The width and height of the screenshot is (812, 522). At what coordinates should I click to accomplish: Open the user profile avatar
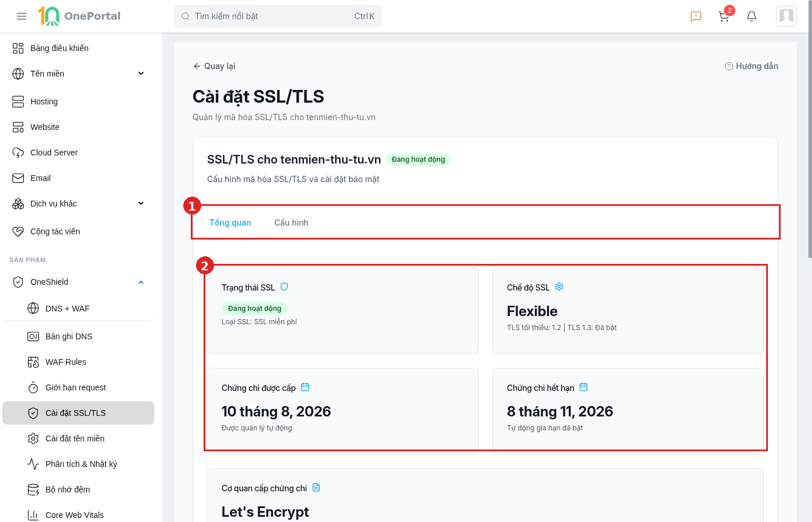[786, 16]
